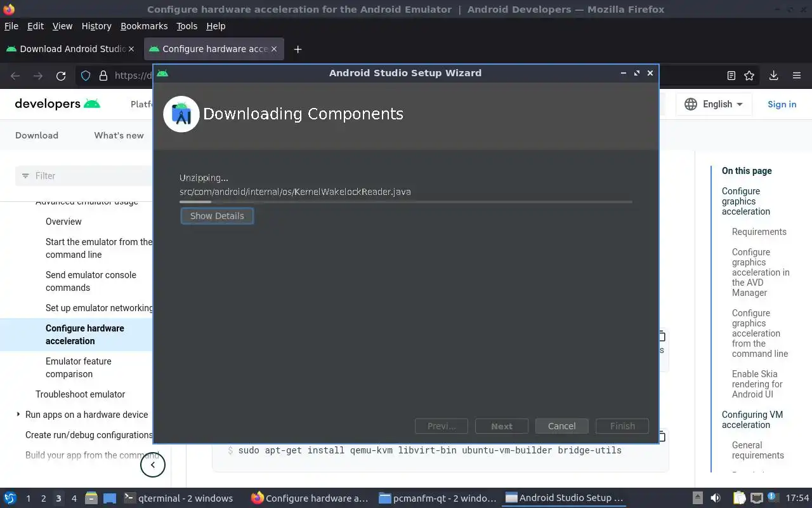Screen dimensions: 812x508
Task: Jump to General requirements section
Action: point(758,450)
